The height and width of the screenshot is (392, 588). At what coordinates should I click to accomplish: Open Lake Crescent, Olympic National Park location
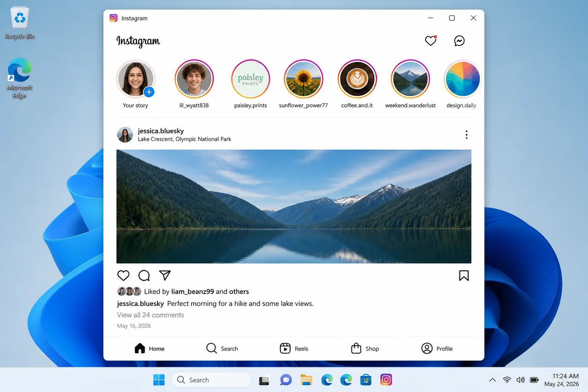[x=185, y=139]
